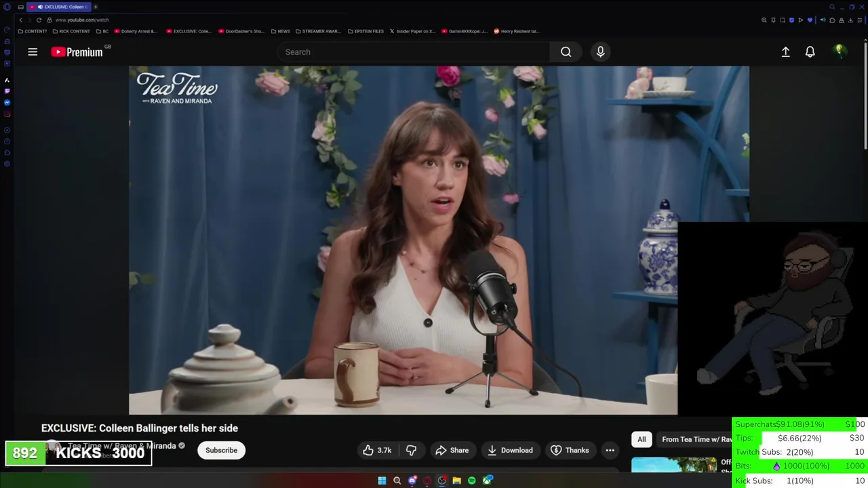The height and width of the screenshot is (488, 868).
Task: Open the account avatar menu
Action: pos(840,52)
